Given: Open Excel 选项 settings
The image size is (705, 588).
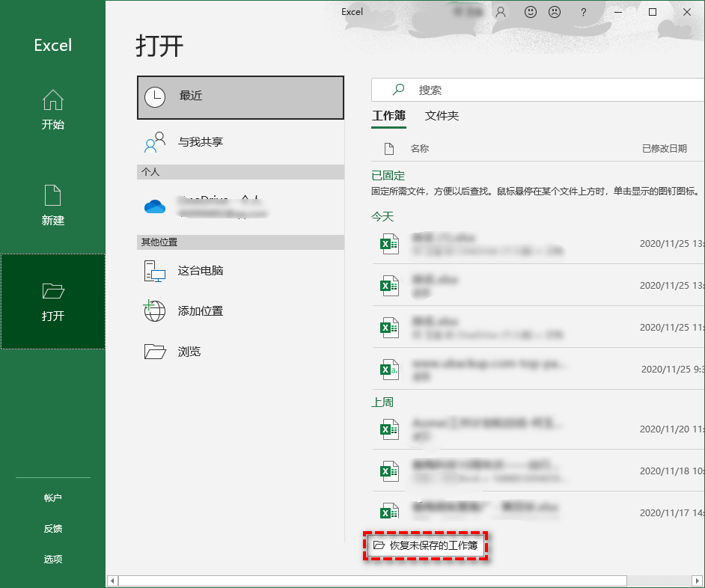Looking at the screenshot, I should [52, 560].
